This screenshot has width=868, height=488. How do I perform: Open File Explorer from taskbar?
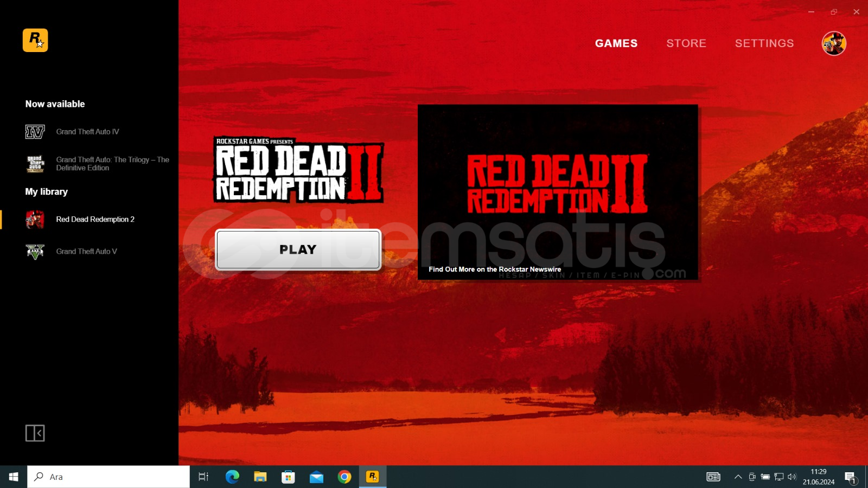pyautogui.click(x=260, y=477)
